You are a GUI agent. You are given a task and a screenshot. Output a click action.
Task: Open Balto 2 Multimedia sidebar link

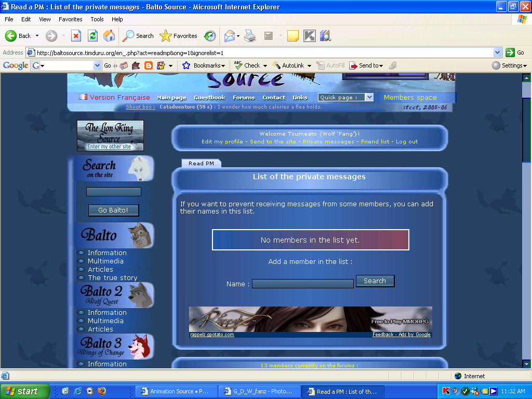click(105, 321)
